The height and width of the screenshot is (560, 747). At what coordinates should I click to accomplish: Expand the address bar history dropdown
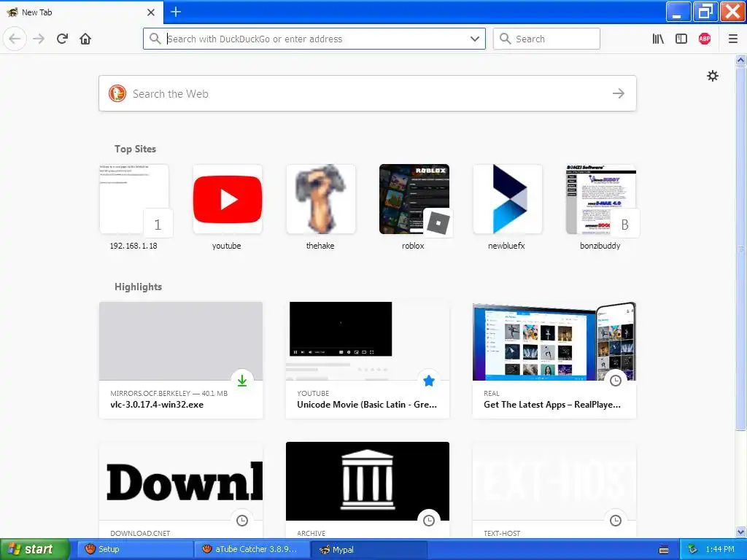coord(474,39)
